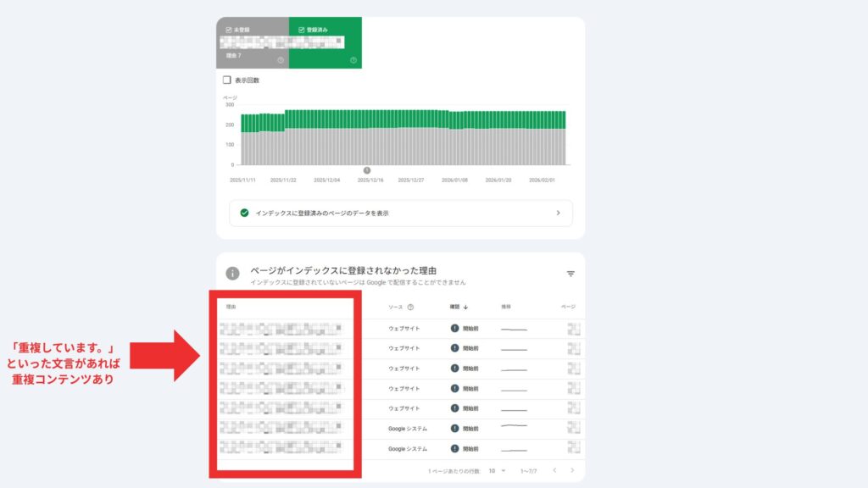Toggle the 登録済み checkbox
Image resolution: width=868 pixels, height=488 pixels.
tap(301, 30)
